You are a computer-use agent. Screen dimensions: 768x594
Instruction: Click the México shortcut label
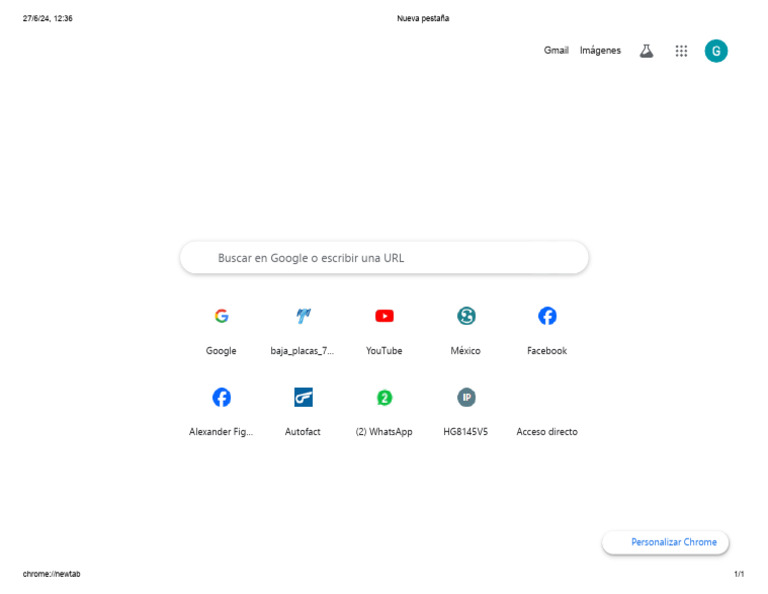465,351
